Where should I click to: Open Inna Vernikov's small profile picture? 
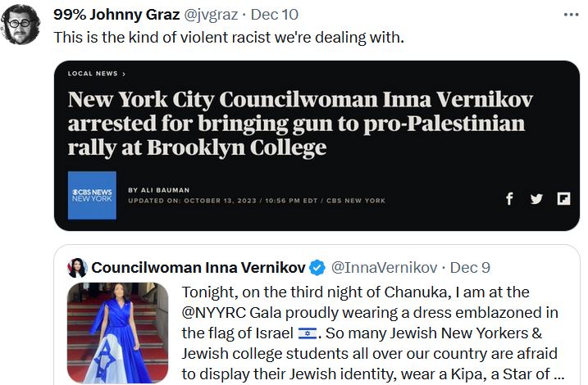(x=78, y=268)
